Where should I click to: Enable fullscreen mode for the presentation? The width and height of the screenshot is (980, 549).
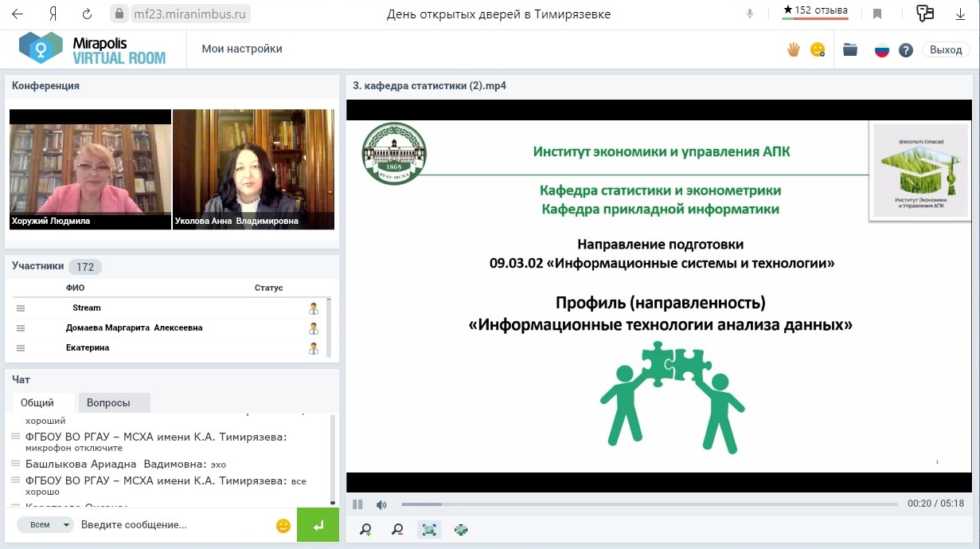(x=461, y=529)
